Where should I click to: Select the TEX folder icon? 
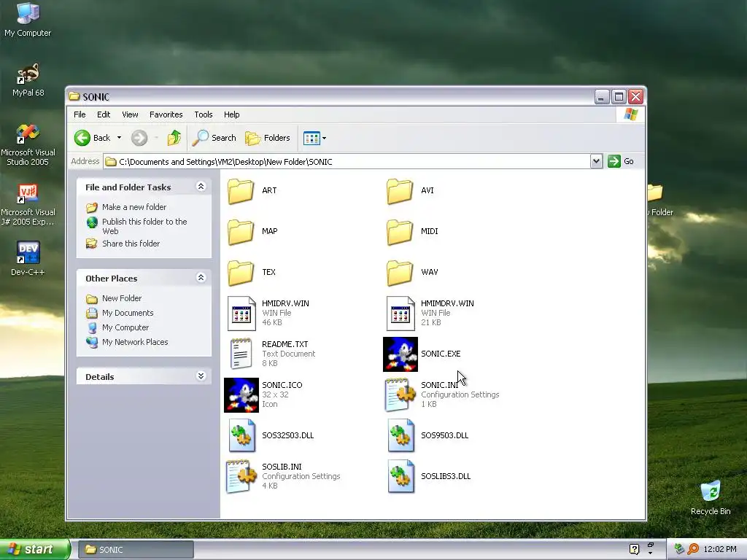click(241, 273)
